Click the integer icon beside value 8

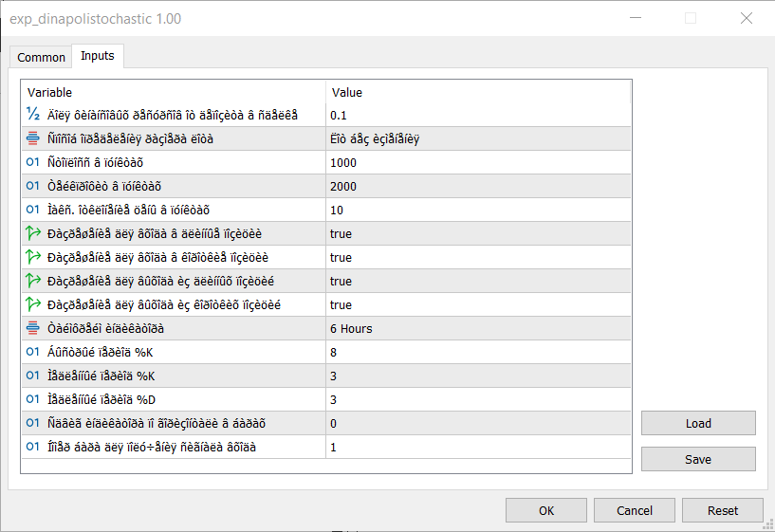(32, 352)
